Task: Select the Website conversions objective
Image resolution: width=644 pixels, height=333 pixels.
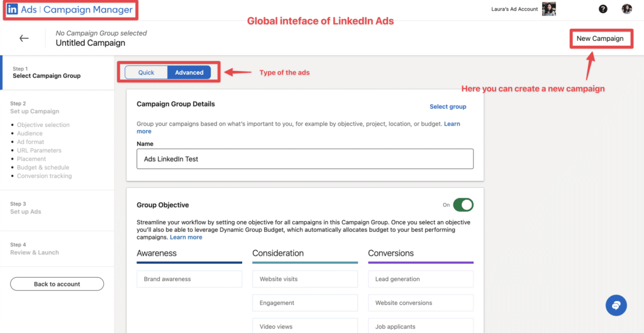Action: click(421, 303)
